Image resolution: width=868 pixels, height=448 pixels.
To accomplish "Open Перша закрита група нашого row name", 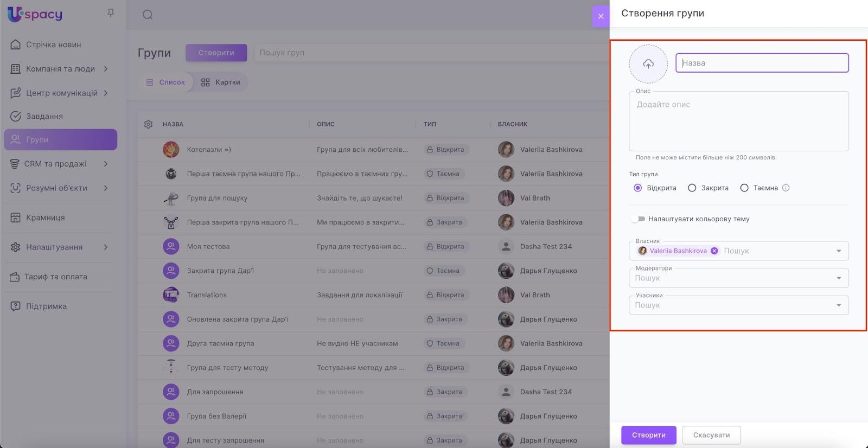I will (242, 222).
